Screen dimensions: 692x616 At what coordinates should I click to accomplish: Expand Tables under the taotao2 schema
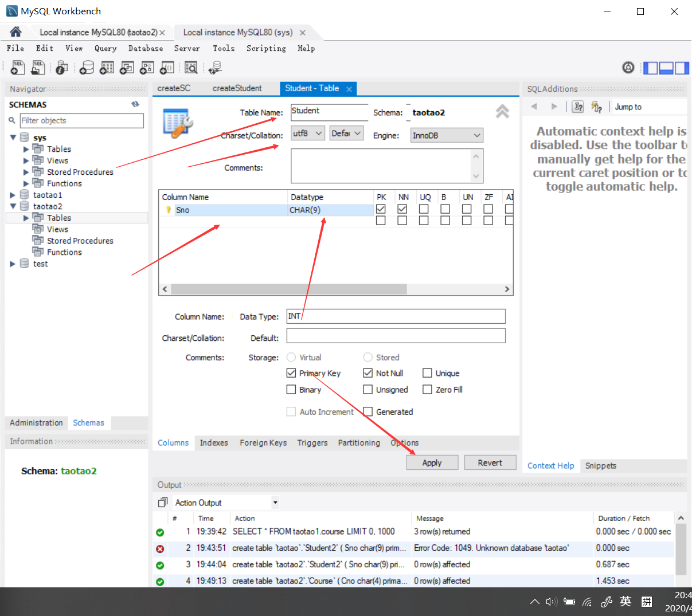pos(26,218)
